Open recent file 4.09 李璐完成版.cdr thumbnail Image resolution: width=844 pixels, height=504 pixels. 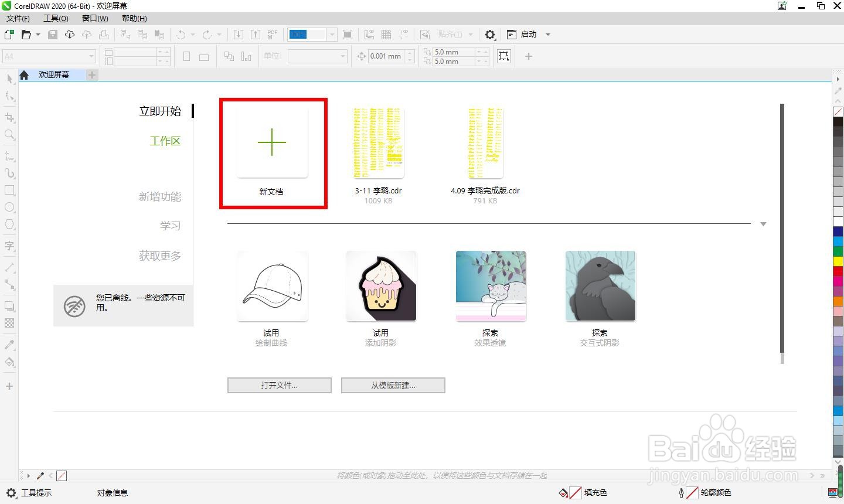click(x=485, y=142)
